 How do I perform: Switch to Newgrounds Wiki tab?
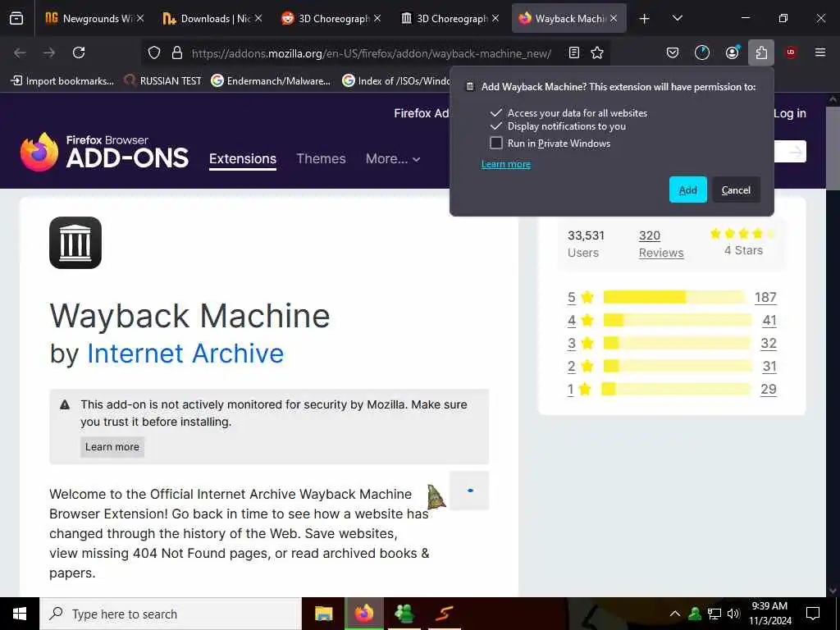click(95, 18)
